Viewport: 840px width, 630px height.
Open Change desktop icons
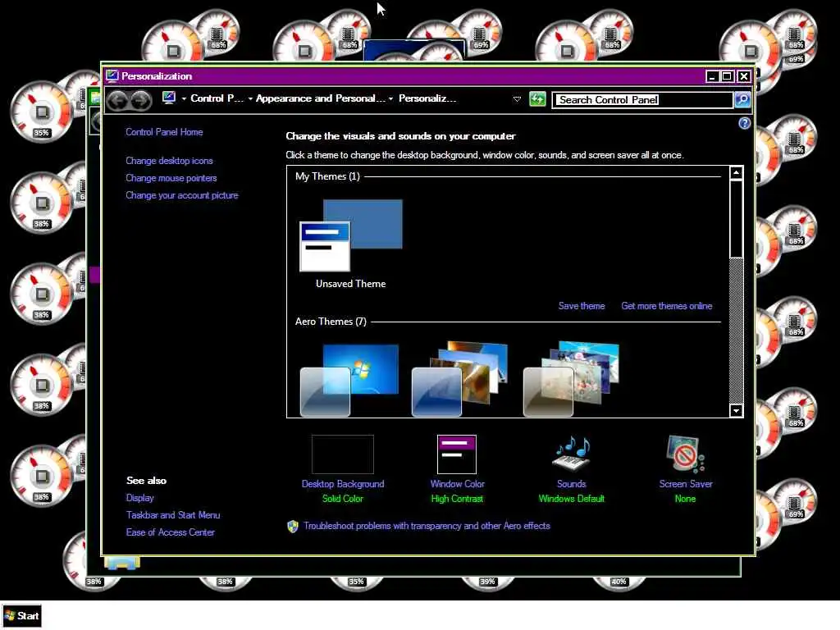[x=169, y=161]
